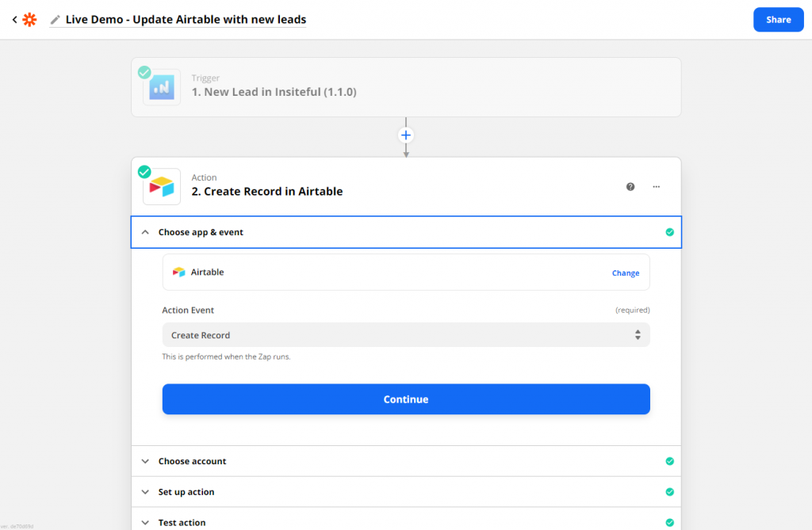Add a step with the plus icon
812x530 pixels.
tap(406, 135)
